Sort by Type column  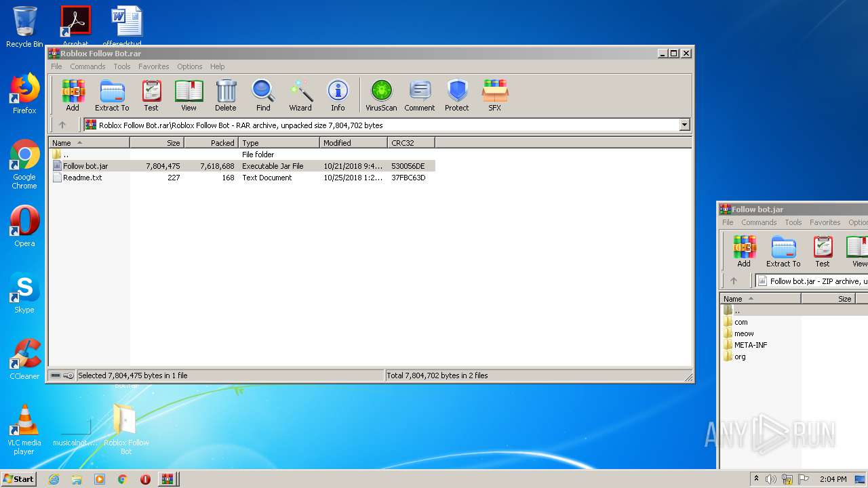click(x=279, y=143)
